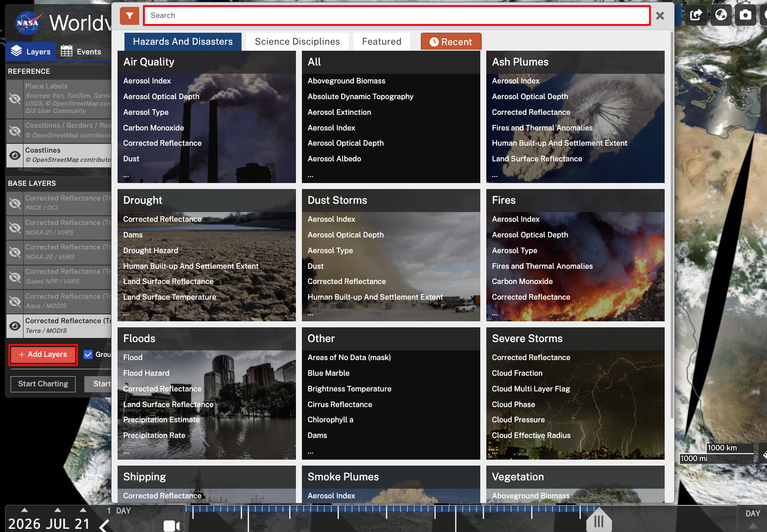The height and width of the screenshot is (532, 767).
Task: Increase the month with the up arrow
Action: 58,510
